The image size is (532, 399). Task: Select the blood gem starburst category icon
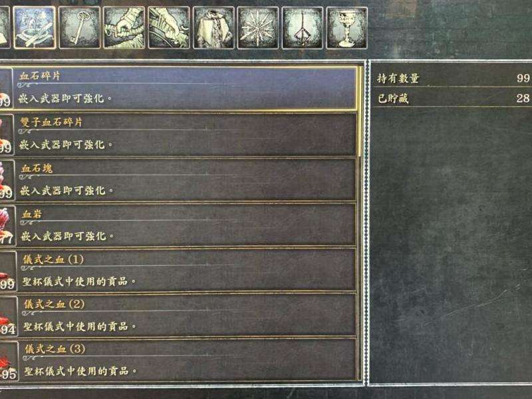pyautogui.click(x=258, y=28)
